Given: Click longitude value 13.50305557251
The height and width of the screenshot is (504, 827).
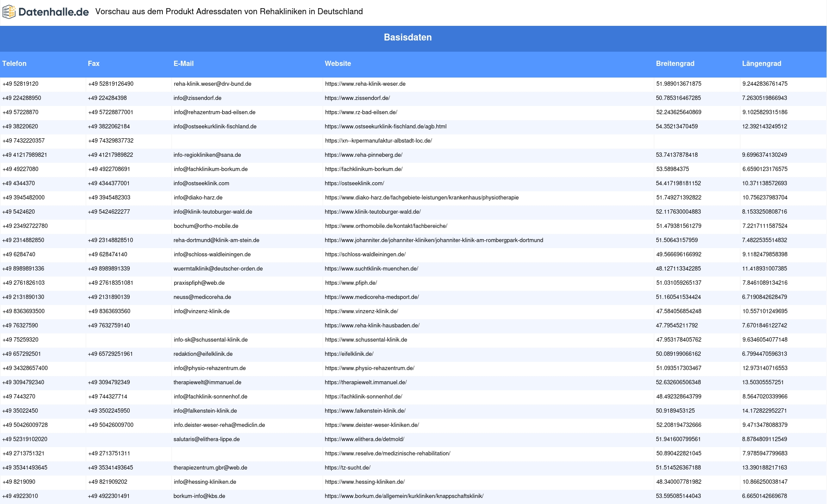Looking at the screenshot, I should coord(763,383).
